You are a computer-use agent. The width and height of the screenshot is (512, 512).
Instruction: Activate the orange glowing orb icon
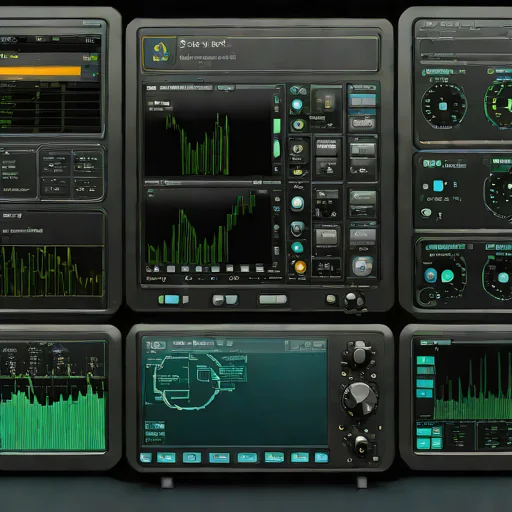point(300,267)
